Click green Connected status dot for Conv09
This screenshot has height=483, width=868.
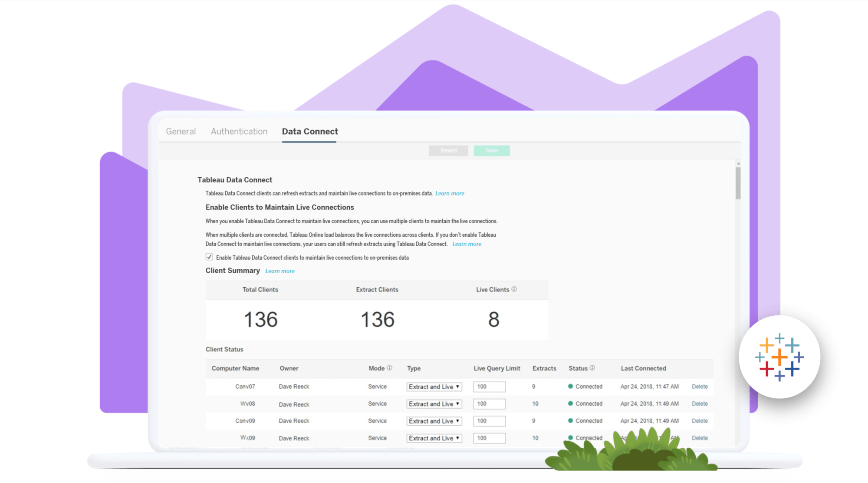coord(570,420)
